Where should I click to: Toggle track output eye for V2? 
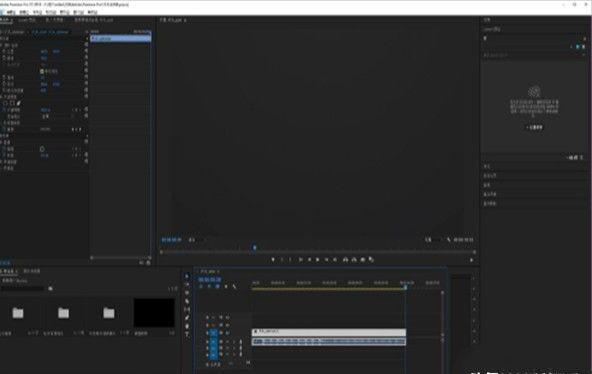coord(227,325)
